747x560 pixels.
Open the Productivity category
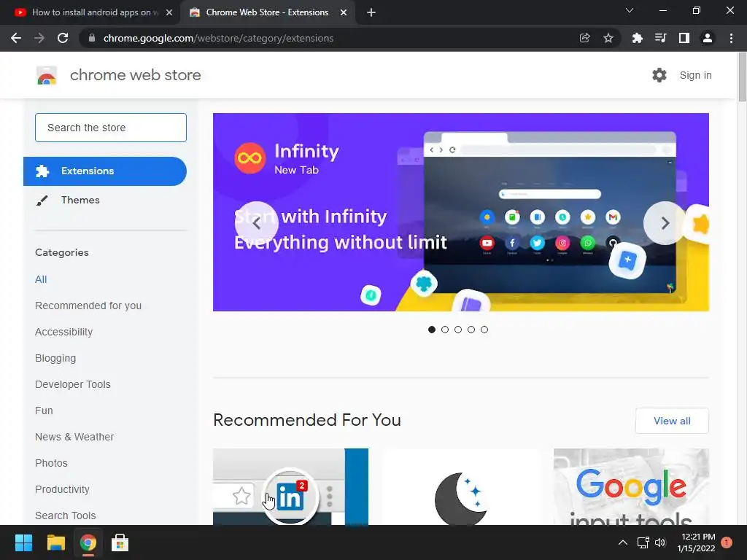63,489
